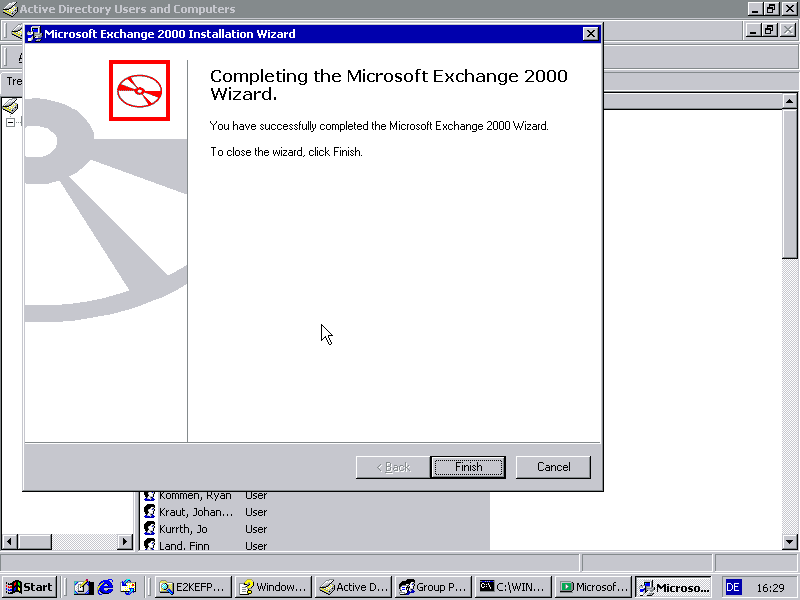
Task: Close the Exchange 2000 Installation Wizard dialog
Action: [x=590, y=34]
